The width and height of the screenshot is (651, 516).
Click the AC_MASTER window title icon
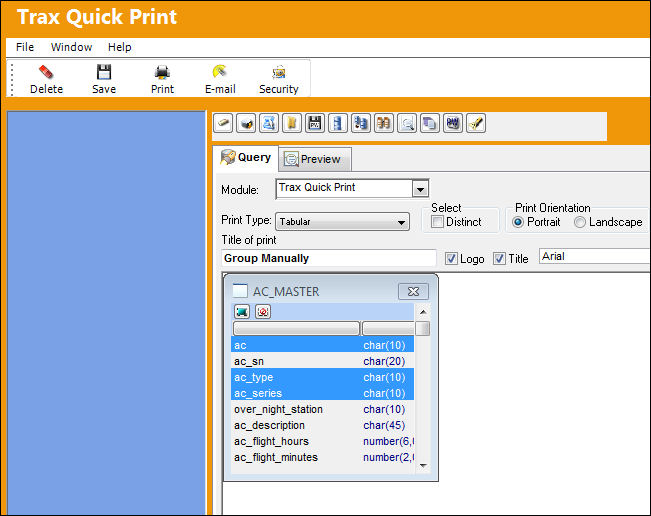point(240,291)
